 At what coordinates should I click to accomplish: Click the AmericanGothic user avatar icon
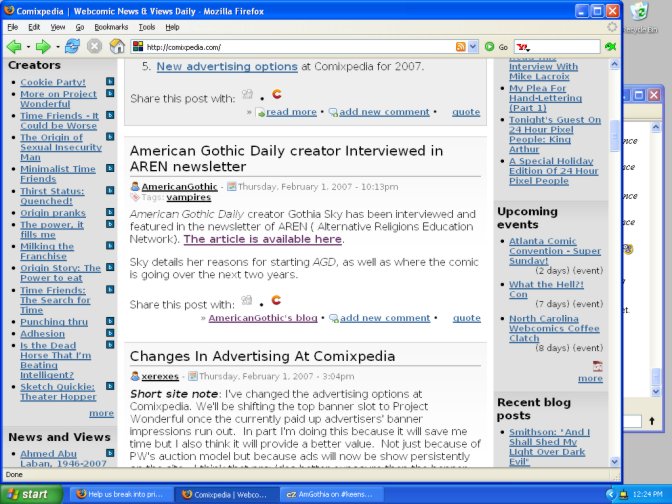point(135,186)
